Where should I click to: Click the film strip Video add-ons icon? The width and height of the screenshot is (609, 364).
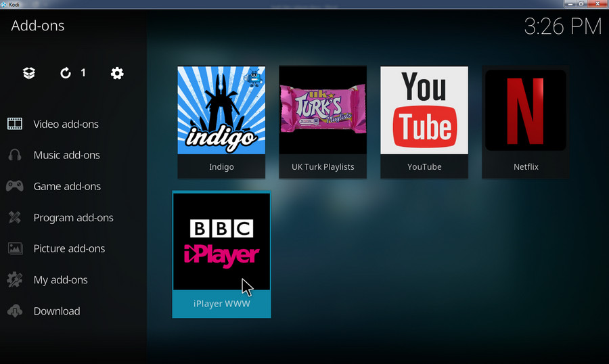click(15, 124)
